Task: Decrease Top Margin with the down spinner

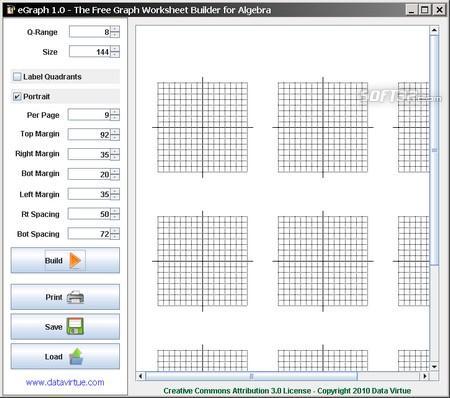Action: pos(115,137)
